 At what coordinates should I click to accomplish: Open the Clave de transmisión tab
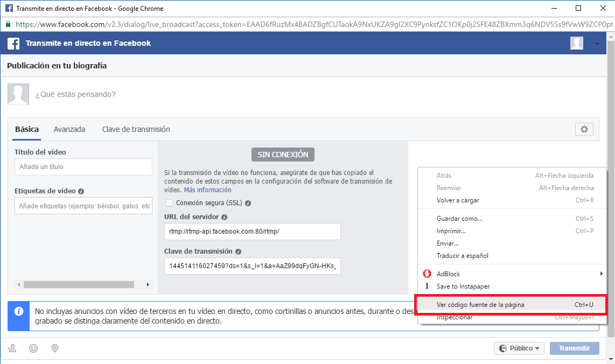click(136, 129)
